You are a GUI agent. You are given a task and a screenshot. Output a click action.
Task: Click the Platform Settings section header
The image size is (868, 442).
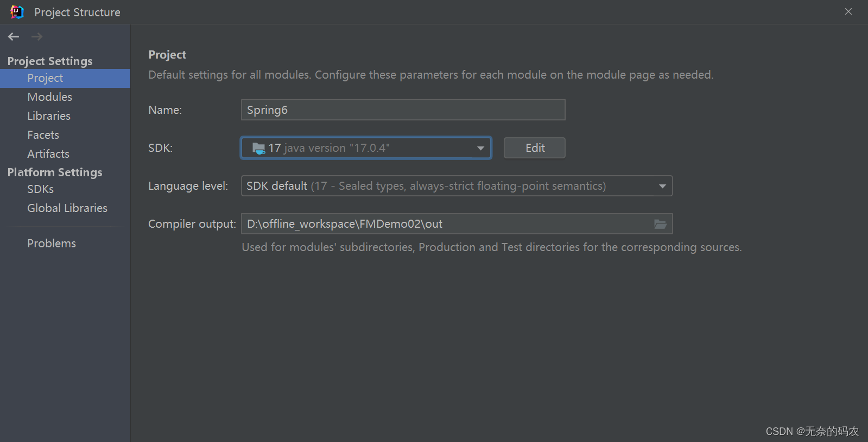[x=55, y=172]
